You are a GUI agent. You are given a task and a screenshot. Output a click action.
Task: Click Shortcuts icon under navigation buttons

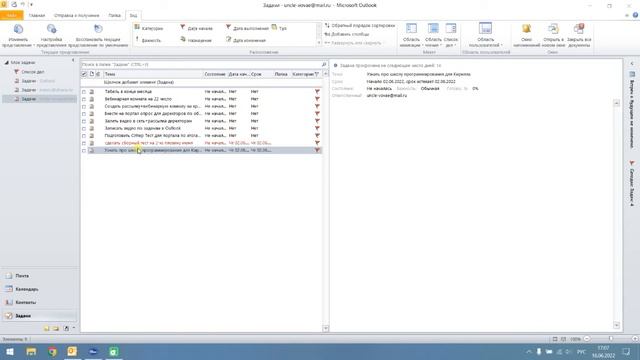coord(66,328)
